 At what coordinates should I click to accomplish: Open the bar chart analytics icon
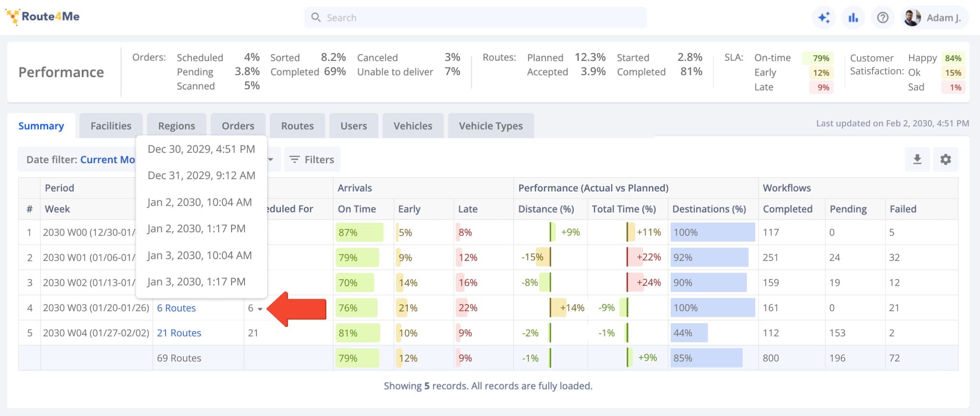(x=853, y=18)
